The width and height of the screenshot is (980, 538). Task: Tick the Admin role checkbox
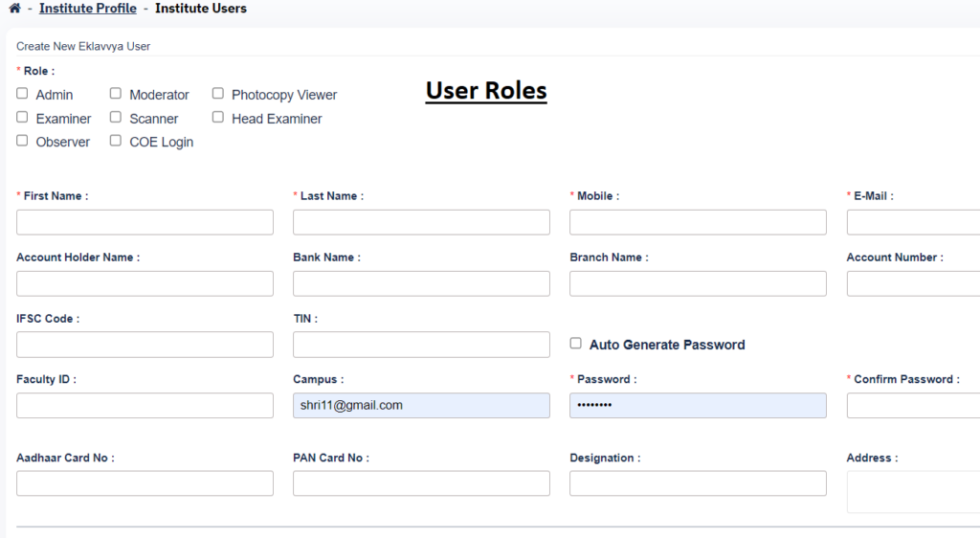tap(23, 93)
